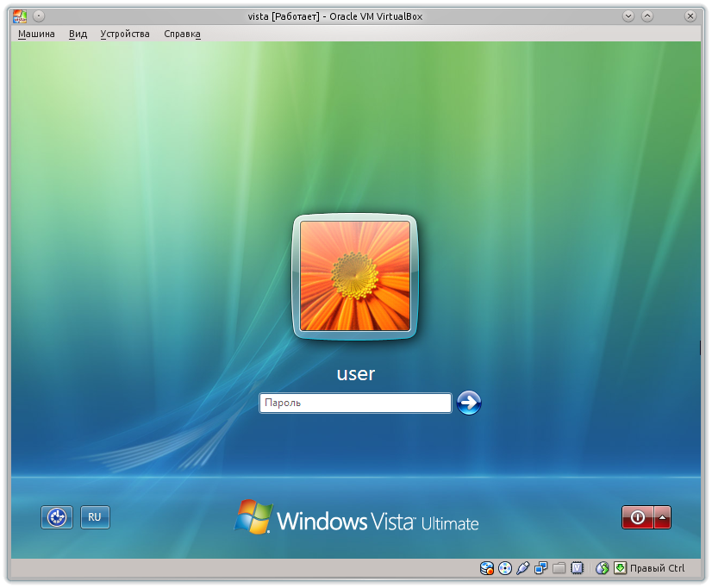Screen dimensions: 712x588
Task: Click the optical drives status icon
Action: (x=505, y=567)
